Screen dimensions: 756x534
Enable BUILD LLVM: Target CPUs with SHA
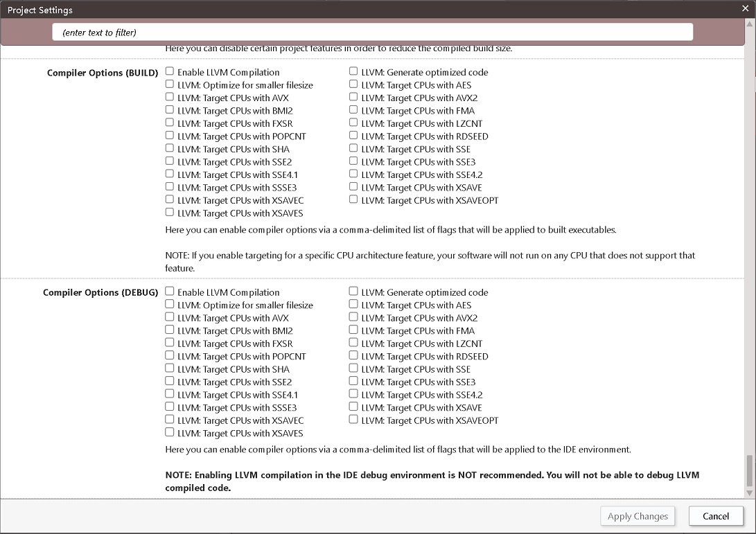[170, 148]
